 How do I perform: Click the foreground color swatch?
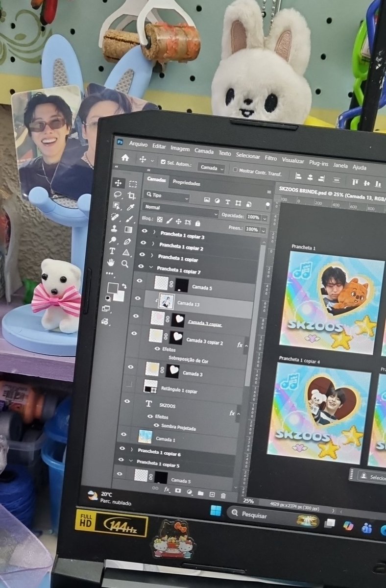point(112,288)
